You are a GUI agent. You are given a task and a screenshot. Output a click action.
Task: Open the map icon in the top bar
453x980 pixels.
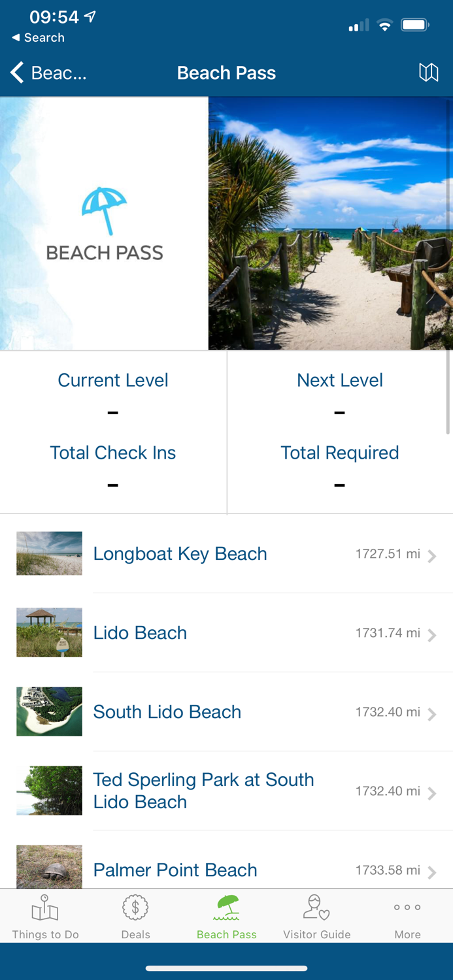(429, 73)
